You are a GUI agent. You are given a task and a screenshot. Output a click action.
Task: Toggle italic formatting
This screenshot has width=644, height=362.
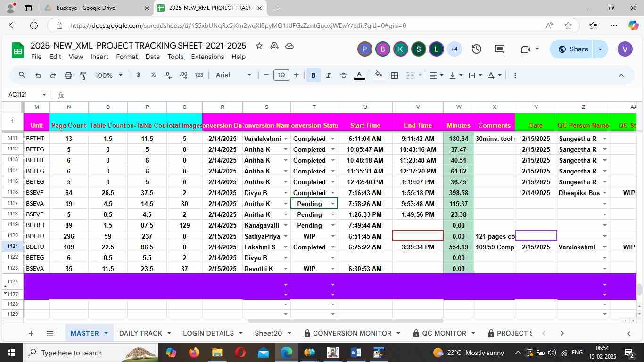tap(328, 75)
